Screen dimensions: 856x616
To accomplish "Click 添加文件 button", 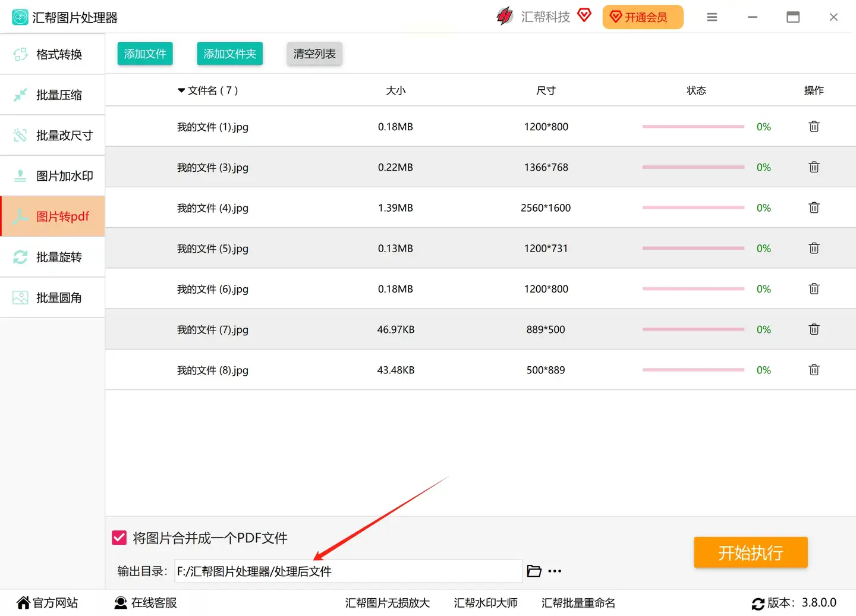I will [145, 54].
